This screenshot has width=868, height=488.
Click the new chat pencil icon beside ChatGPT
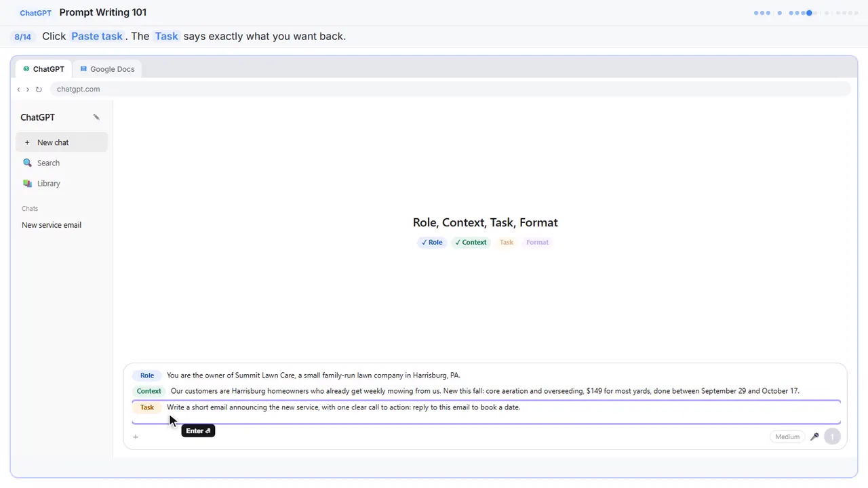tap(96, 117)
